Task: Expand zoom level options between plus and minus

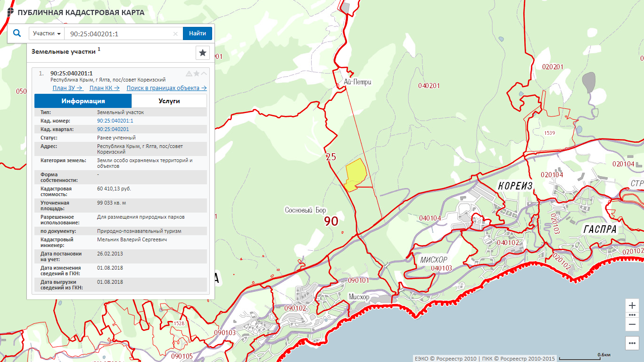Action: (x=632, y=315)
